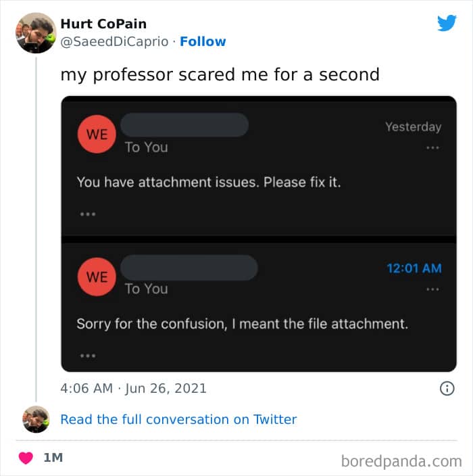Follow the @SaeedDiCaprio account
The width and height of the screenshot is (473, 476).
click(x=203, y=42)
